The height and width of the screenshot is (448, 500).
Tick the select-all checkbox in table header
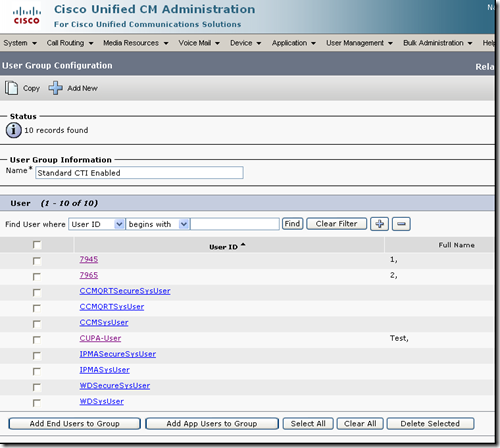click(x=37, y=245)
